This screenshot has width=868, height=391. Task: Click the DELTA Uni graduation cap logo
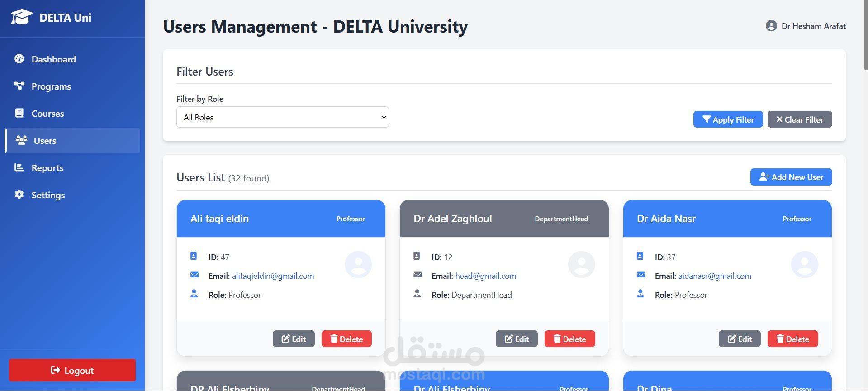[x=21, y=17]
